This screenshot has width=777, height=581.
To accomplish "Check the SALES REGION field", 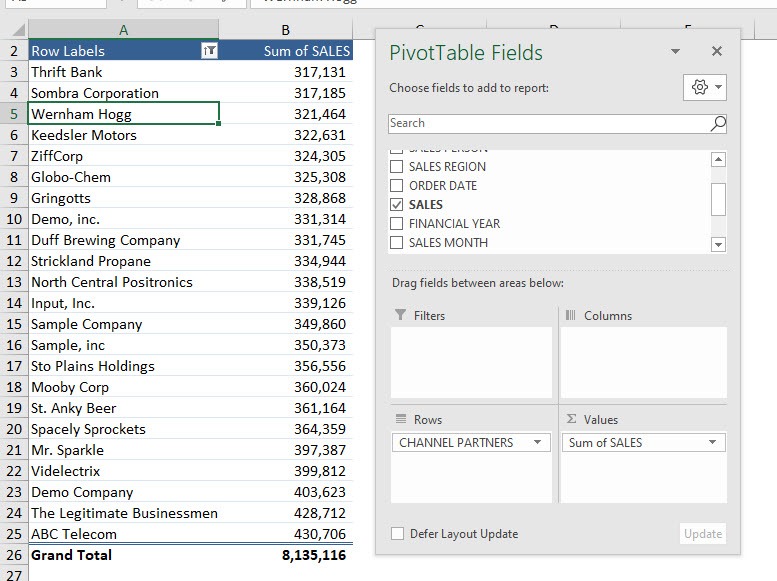I will click(x=396, y=167).
